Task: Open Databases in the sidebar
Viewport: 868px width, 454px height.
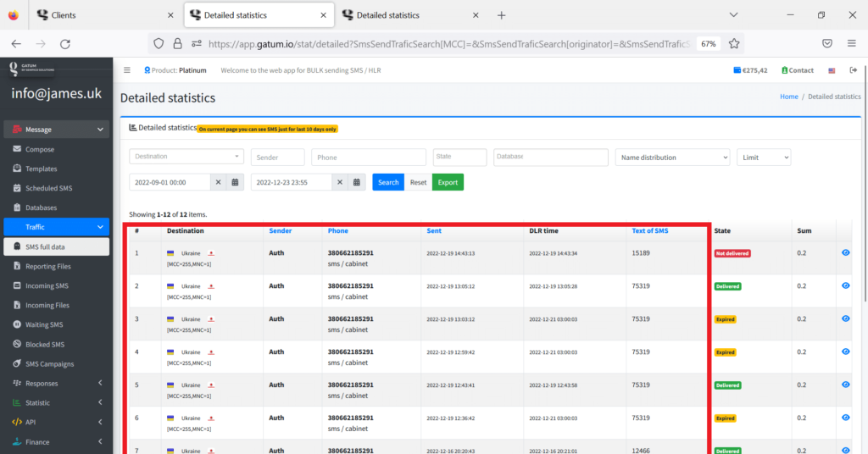Action: [x=41, y=208]
